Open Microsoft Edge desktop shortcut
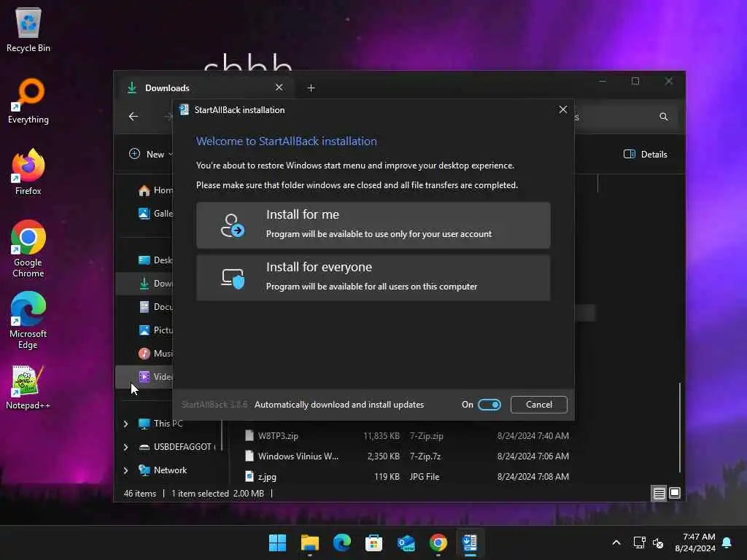Image resolution: width=747 pixels, height=560 pixels. pyautogui.click(x=28, y=320)
